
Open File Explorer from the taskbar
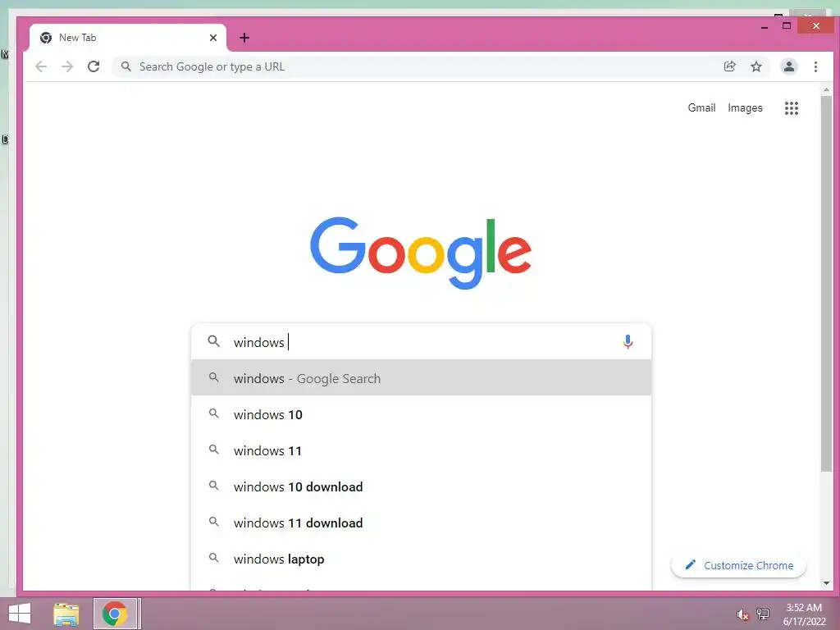(x=66, y=614)
